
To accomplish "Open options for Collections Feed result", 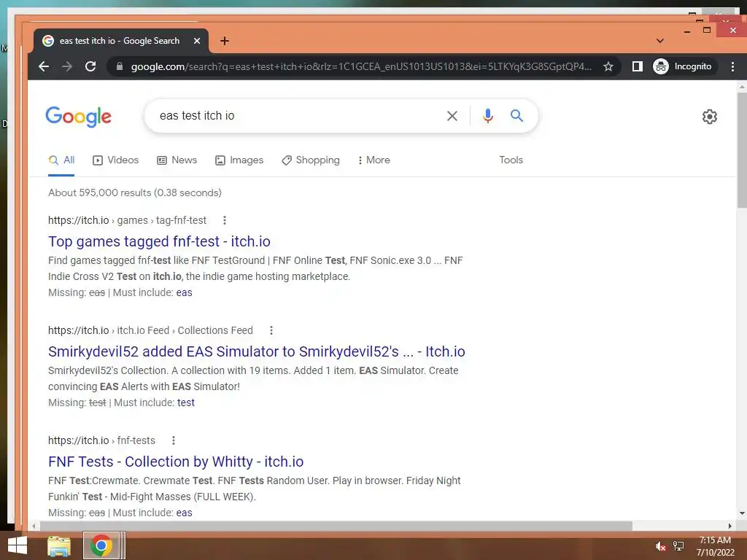I will click(x=271, y=330).
